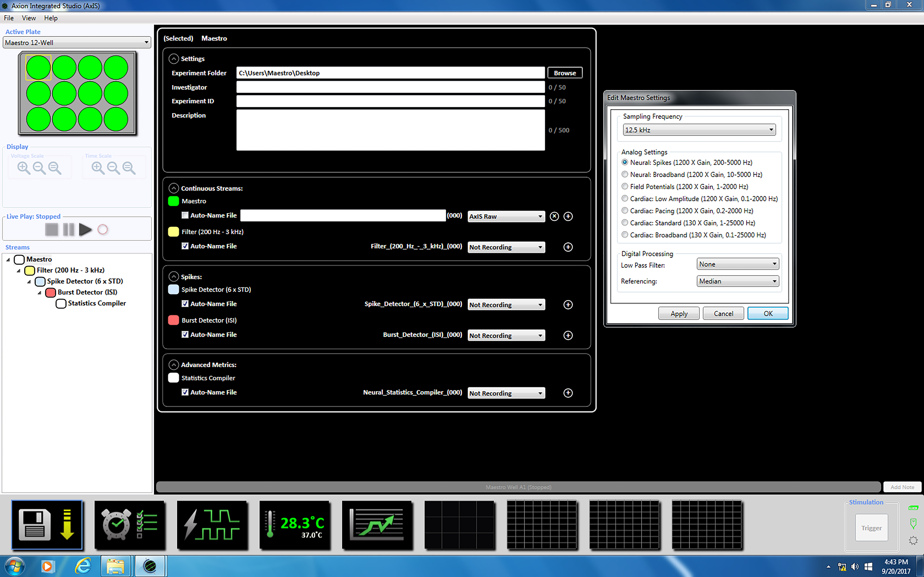Click the Live Play stop button
This screenshot has width=924, height=577.
pos(52,229)
